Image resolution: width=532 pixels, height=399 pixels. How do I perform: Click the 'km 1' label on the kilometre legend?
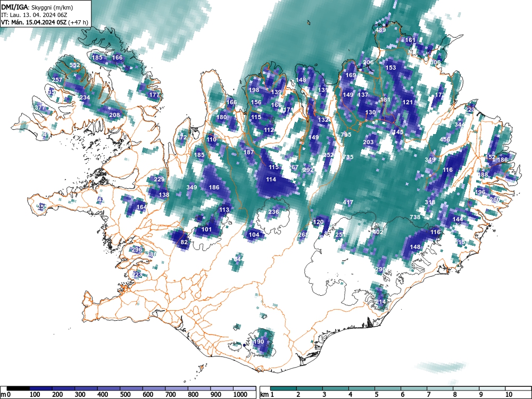267,395
